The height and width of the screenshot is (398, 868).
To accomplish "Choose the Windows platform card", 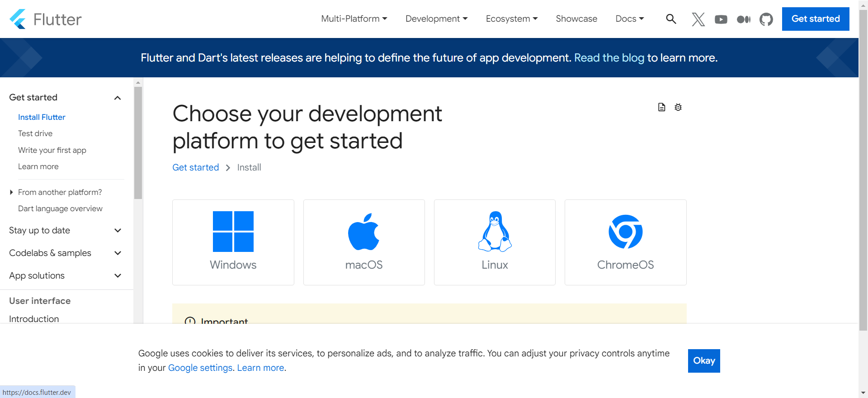I will (233, 242).
